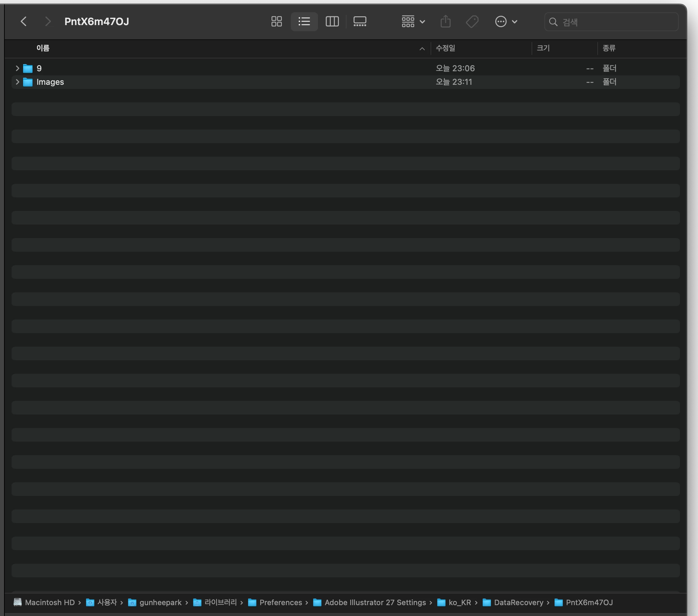
Task: Sort by the 이름 column header
Action: coord(43,48)
